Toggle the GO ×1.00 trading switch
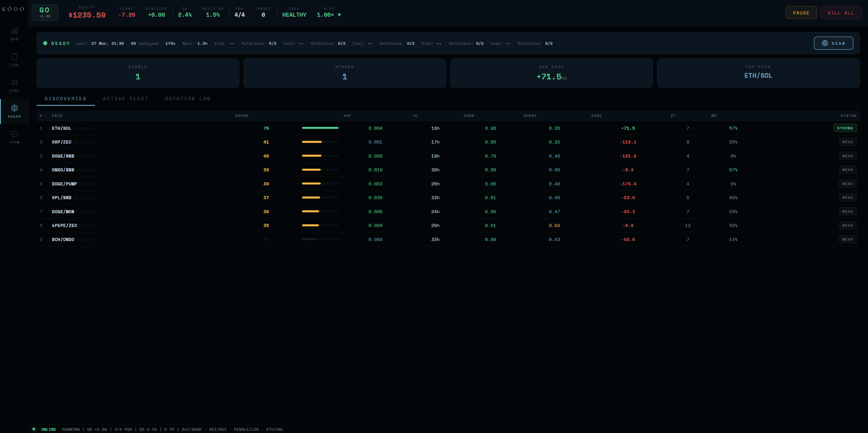868x433 pixels. point(45,12)
